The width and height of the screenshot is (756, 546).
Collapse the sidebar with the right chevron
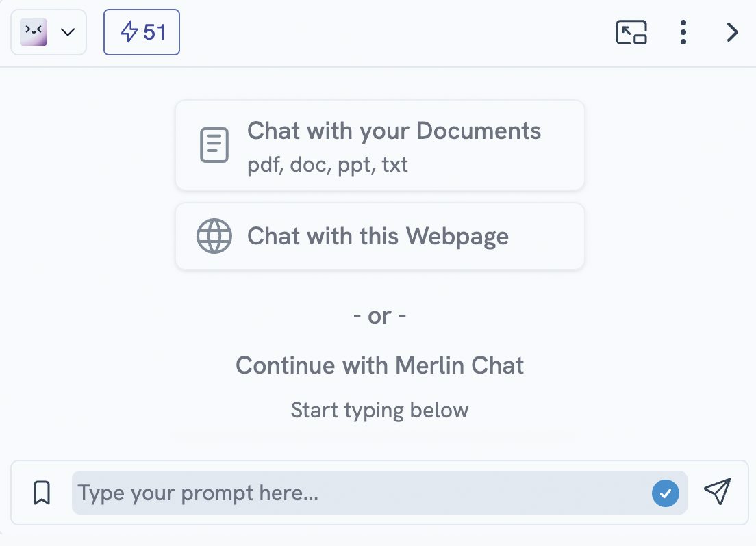tap(733, 32)
